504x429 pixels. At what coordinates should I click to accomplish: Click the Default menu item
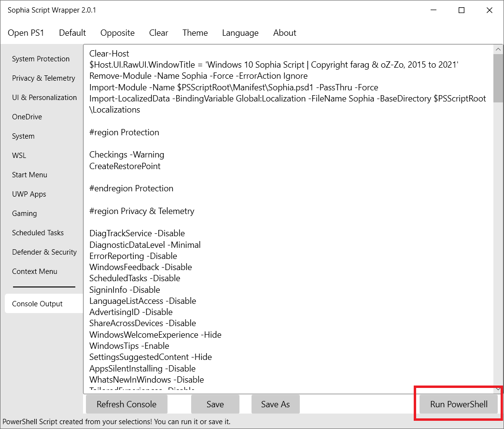pos(72,33)
